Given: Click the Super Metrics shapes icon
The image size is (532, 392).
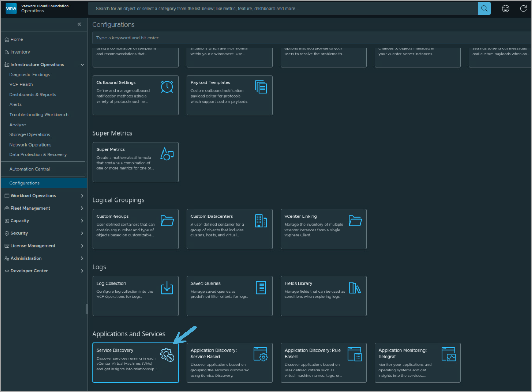Looking at the screenshot, I should [167, 154].
